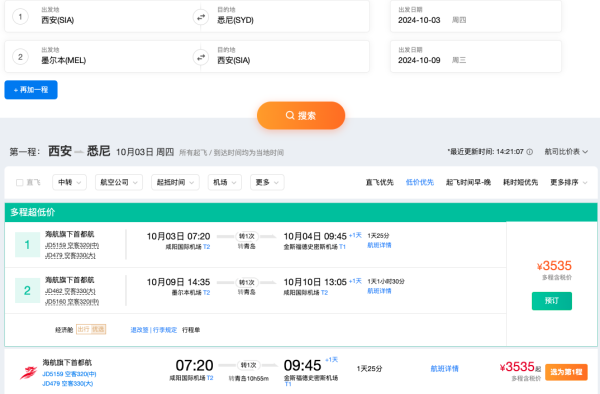Swap cities for trip 1 Xi'an–Sydney

click(x=201, y=17)
